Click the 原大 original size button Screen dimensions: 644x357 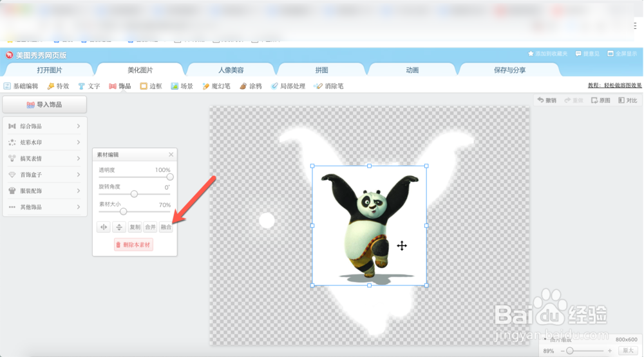(628, 351)
